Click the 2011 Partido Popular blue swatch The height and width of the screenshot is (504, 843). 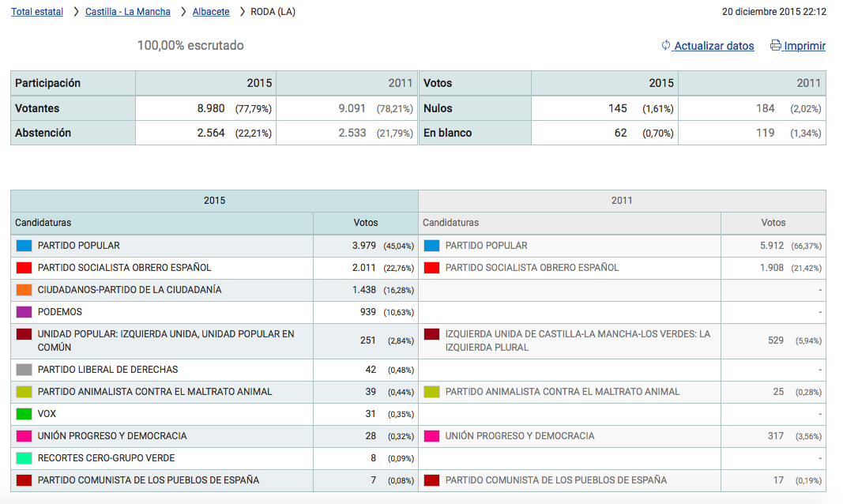[431, 246]
